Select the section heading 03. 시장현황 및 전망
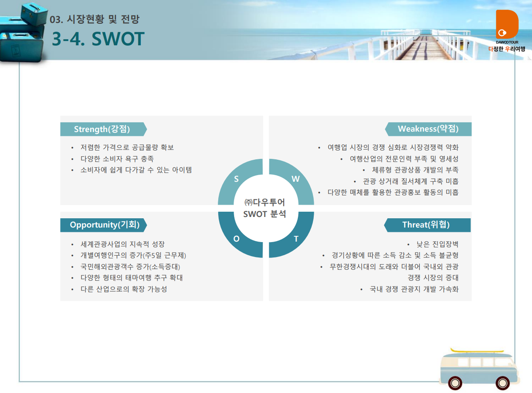532x393 pixels. pos(94,19)
